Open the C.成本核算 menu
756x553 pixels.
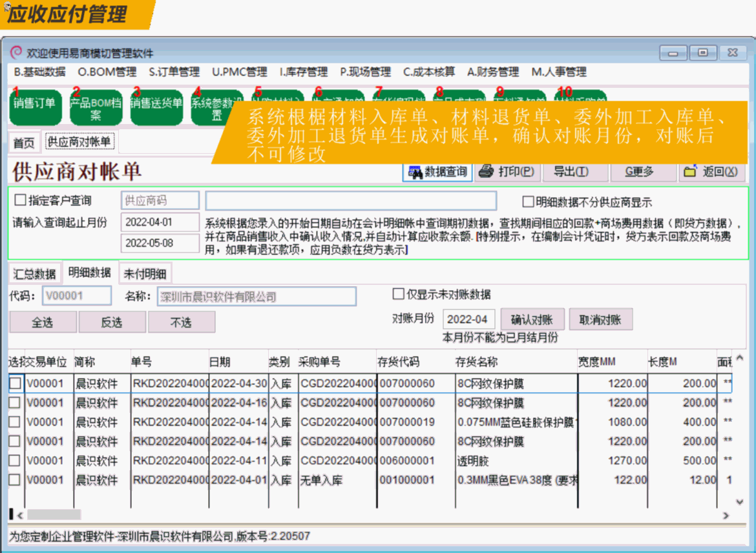[429, 72]
